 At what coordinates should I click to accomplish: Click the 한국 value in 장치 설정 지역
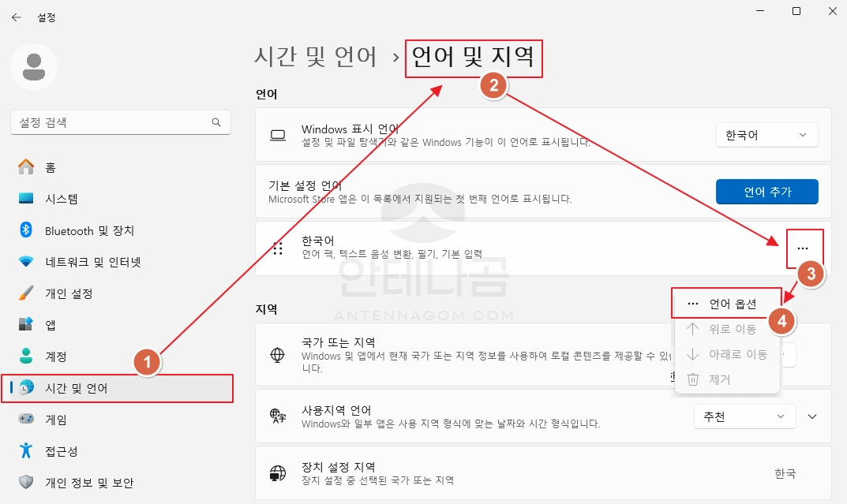[785, 473]
